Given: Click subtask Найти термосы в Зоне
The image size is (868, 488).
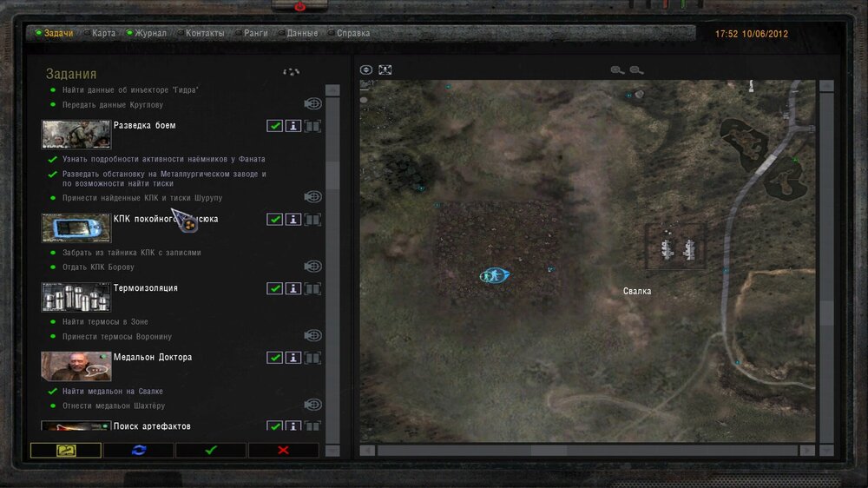Looking at the screenshot, I should (x=105, y=322).
